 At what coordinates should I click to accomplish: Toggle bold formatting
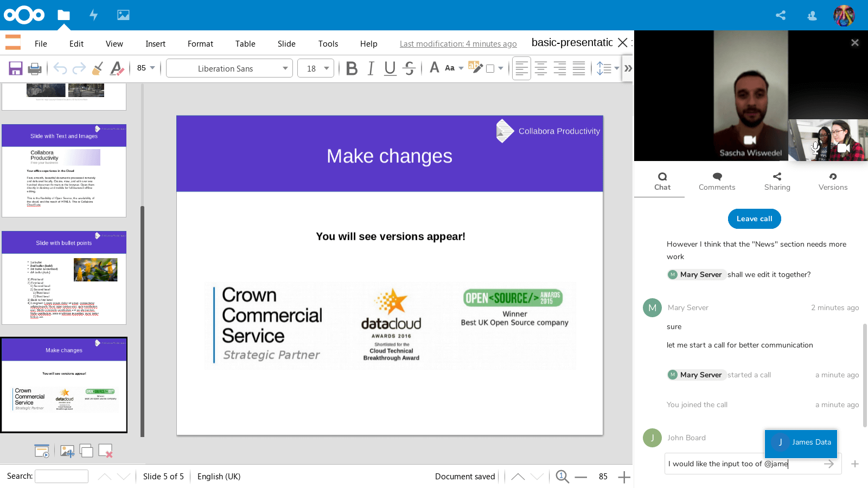tap(352, 68)
